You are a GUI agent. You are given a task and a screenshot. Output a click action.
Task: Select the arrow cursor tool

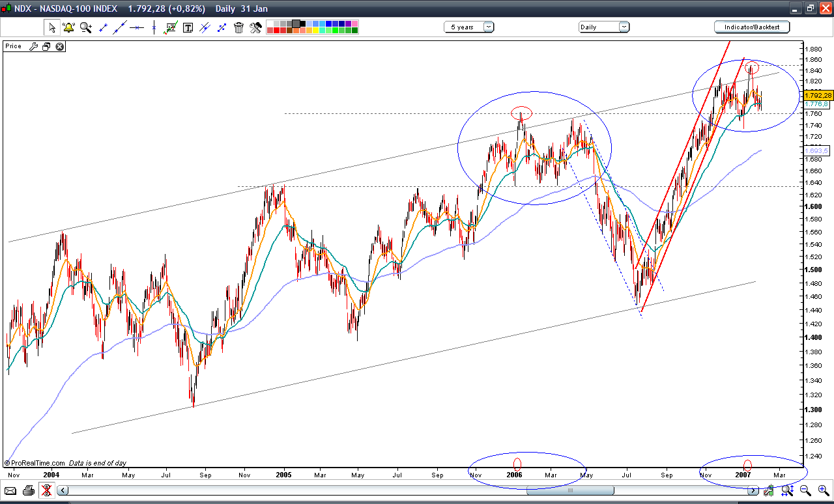(51, 27)
